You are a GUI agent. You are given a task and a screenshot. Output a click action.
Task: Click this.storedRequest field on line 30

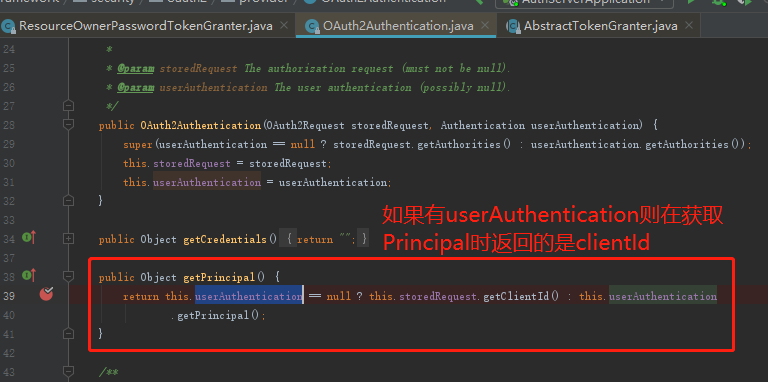[177, 164]
